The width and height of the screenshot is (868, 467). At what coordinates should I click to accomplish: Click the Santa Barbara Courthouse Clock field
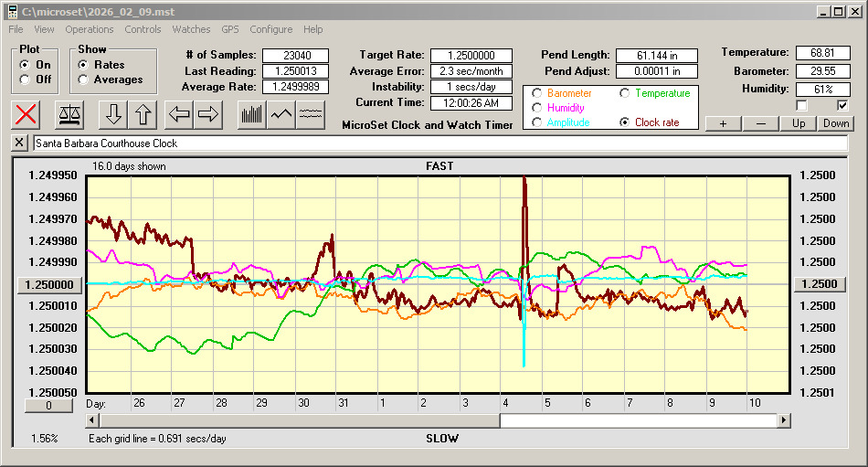439,143
